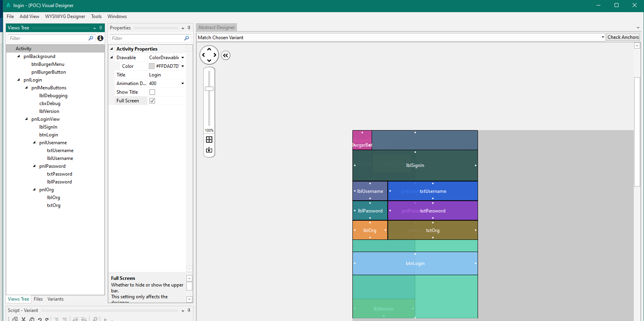This screenshot has height=321, width=644.
Task: Click the copy icon in Script toolbar
Action: [x=15, y=319]
